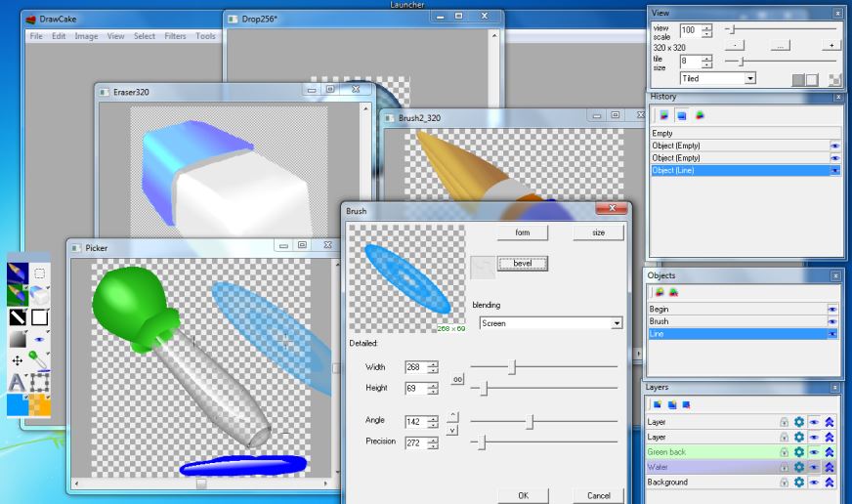Open the Filters menu
Screen dimensions: 852x504
coord(175,36)
